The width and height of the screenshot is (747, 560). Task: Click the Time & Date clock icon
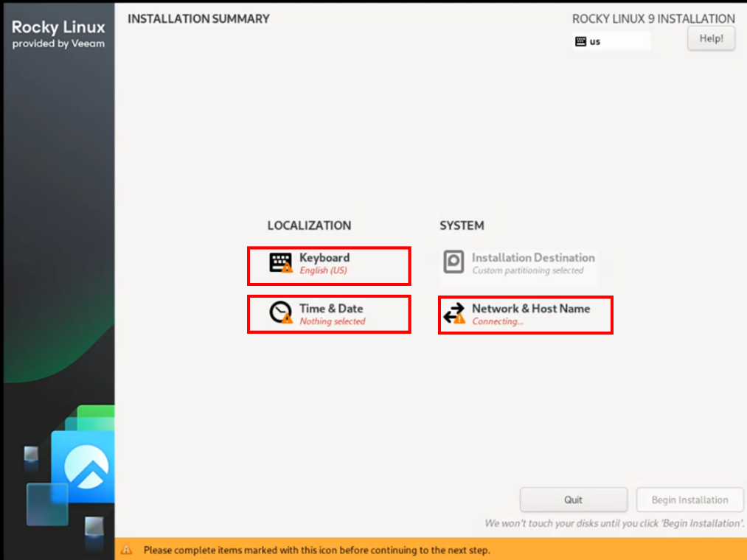281,313
